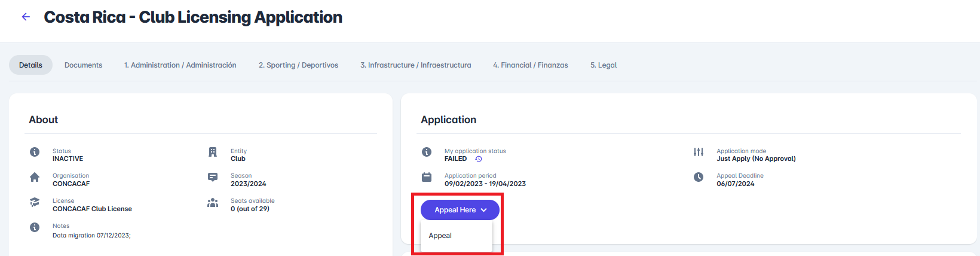The height and width of the screenshot is (256, 980).
Task: Click the License graduation cap icon
Action: 35,202
